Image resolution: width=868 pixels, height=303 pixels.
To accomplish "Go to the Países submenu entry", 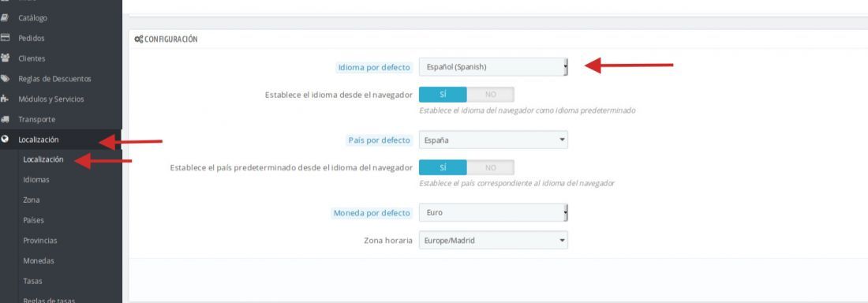I will [33, 220].
